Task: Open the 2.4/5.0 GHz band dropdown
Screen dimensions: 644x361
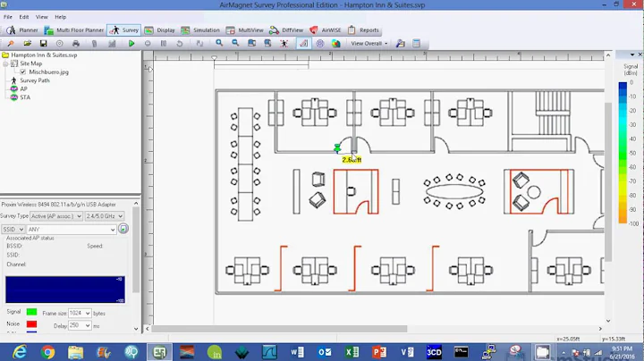Action: click(105, 215)
